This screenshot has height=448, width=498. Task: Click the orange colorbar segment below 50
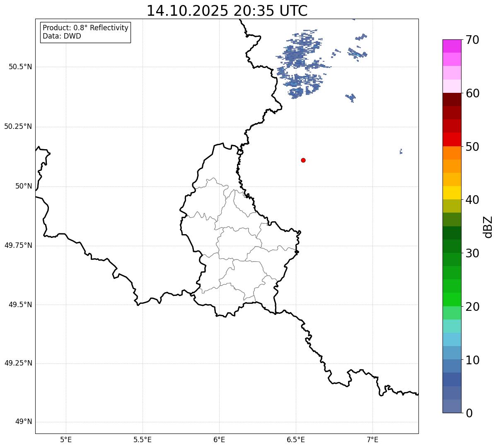click(x=452, y=153)
